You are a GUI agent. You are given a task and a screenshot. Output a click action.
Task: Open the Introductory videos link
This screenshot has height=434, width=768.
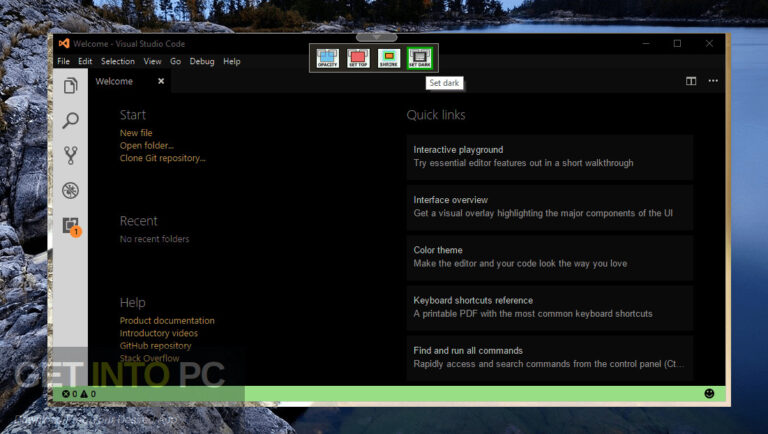[x=159, y=333]
